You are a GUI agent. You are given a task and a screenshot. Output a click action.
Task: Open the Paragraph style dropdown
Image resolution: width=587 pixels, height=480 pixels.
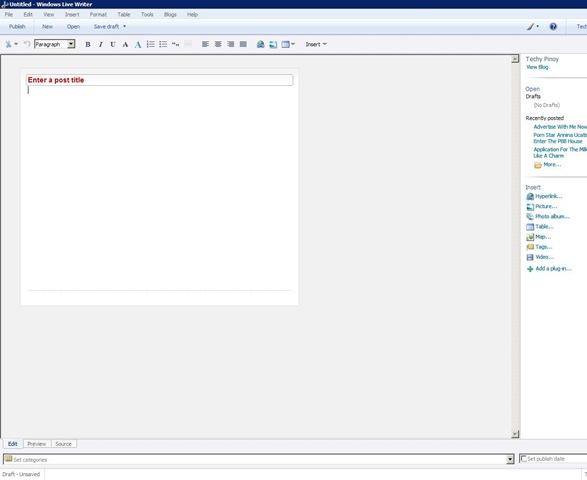[x=55, y=44]
